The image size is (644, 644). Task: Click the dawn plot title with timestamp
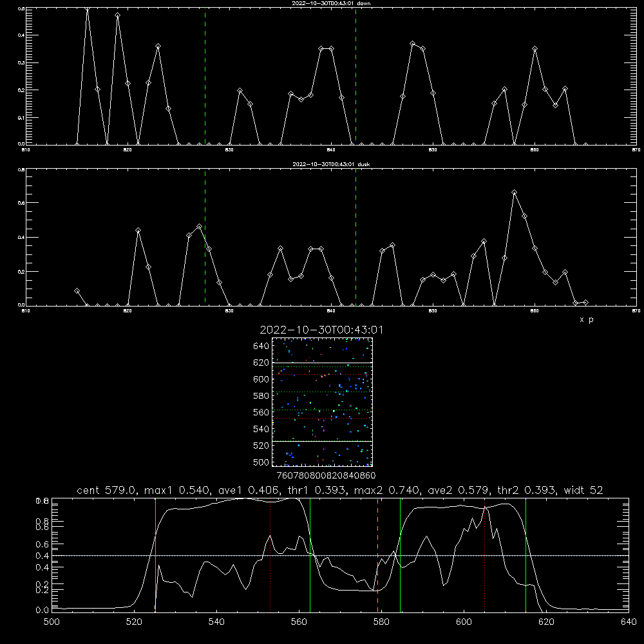point(331,3)
